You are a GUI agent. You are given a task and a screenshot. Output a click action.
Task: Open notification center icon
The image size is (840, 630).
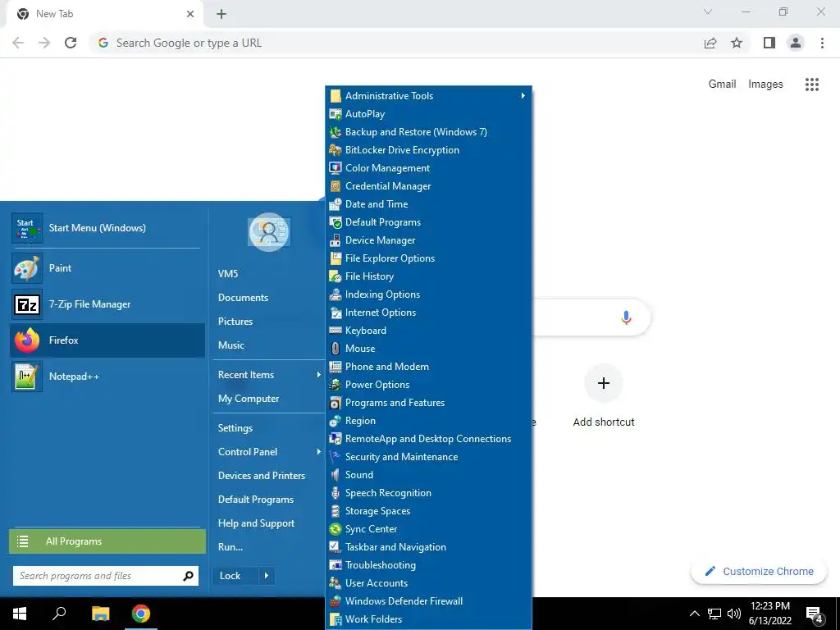point(815,614)
